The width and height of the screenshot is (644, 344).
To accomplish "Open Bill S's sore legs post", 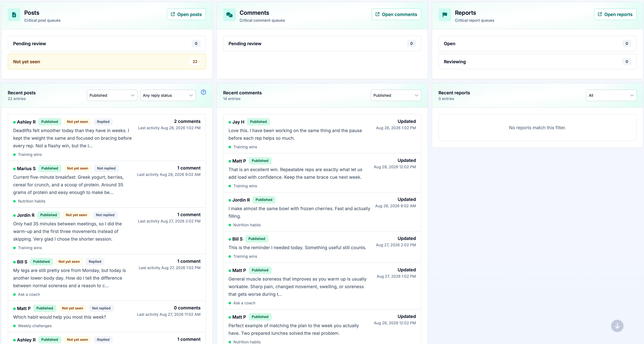I will 107,278.
